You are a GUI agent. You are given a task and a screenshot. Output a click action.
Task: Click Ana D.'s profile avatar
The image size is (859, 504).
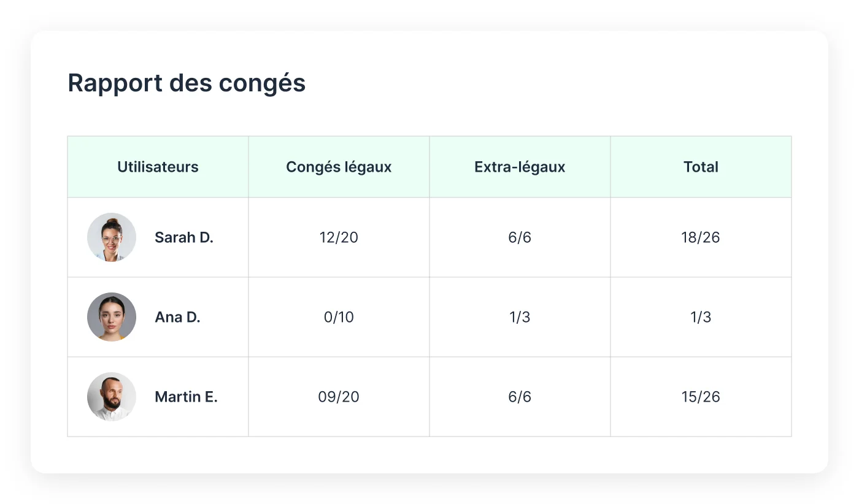click(112, 317)
